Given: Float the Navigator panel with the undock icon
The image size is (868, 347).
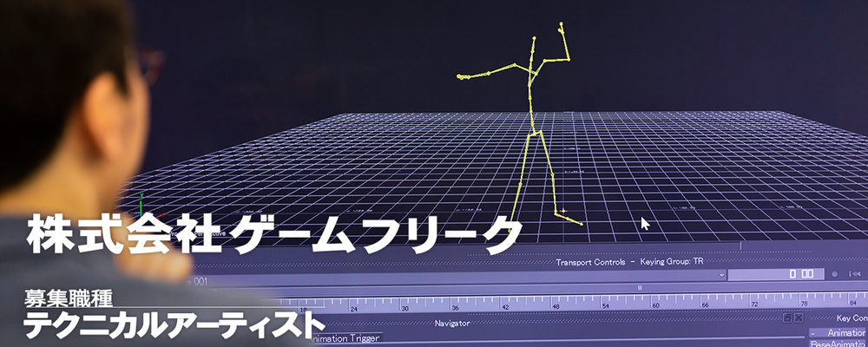Looking at the screenshot, I should [788, 318].
